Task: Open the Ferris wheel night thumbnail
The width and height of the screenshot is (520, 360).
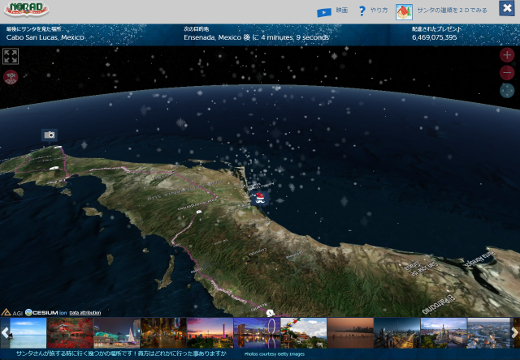Action: (257, 333)
